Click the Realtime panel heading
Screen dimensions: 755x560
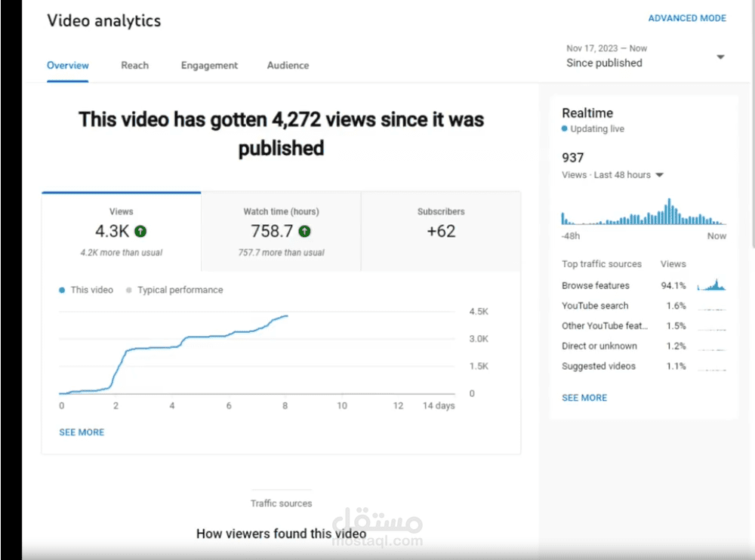pos(587,113)
